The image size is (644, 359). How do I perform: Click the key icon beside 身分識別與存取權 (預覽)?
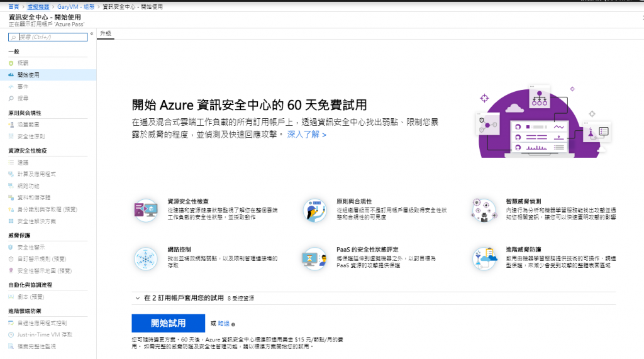tap(11, 209)
